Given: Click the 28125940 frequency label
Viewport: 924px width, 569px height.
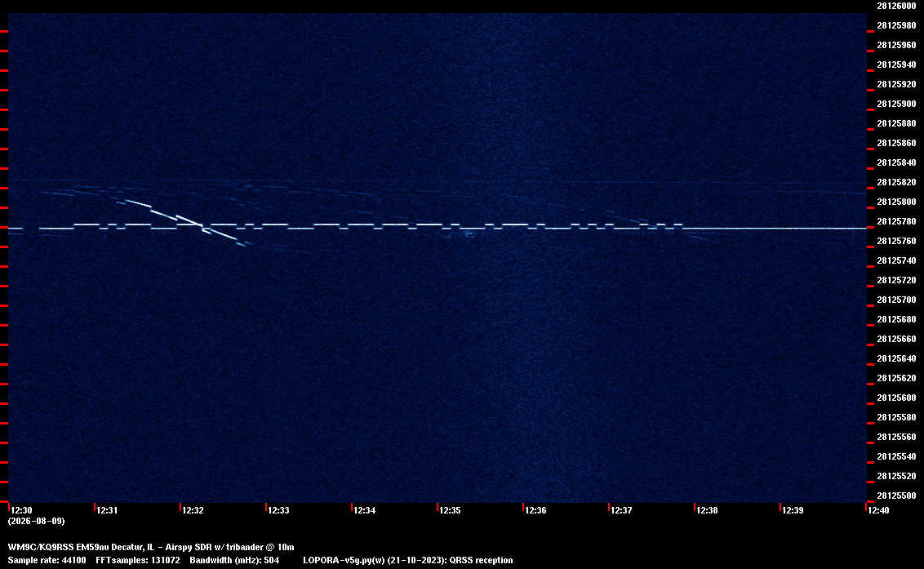Looking at the screenshot, I should click(896, 64).
